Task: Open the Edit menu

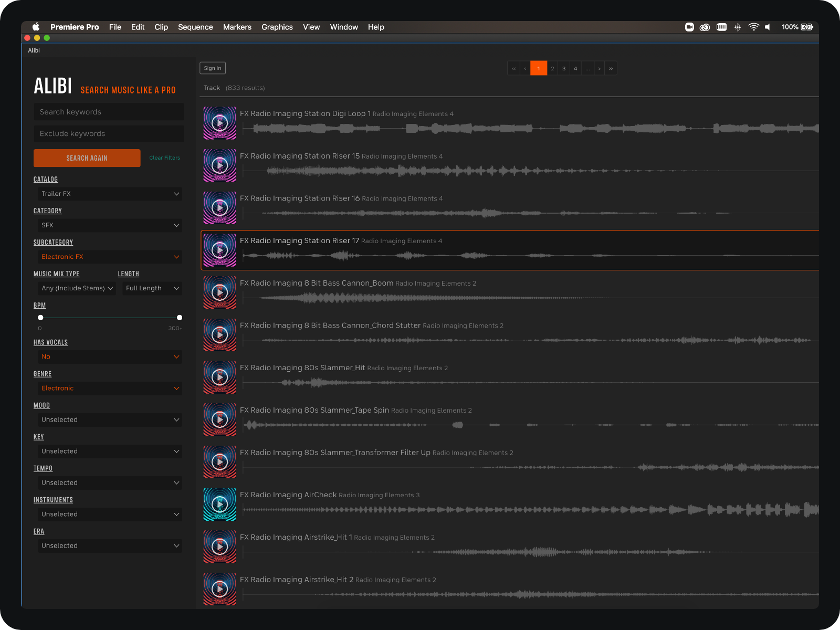Action: click(138, 27)
